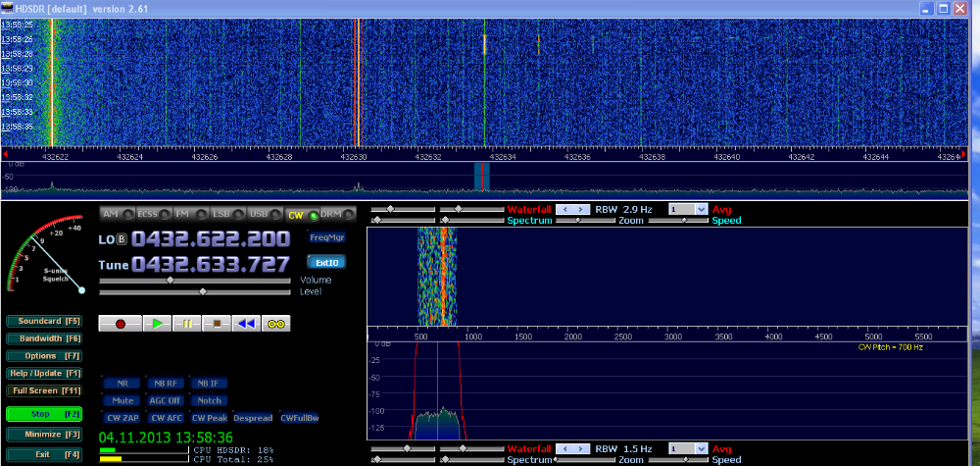Click Speed slider below upper Avg dropdown
The height and width of the screenshot is (466, 980).
tap(679, 220)
